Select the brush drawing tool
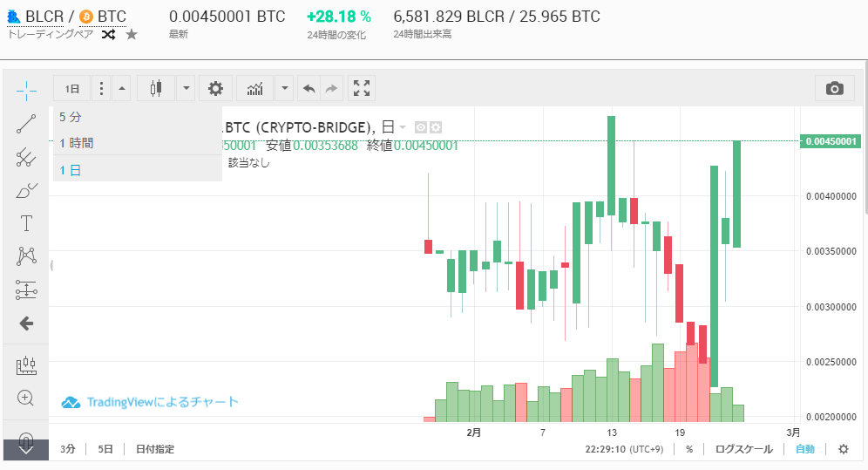The height and width of the screenshot is (470, 868). pos(26,191)
